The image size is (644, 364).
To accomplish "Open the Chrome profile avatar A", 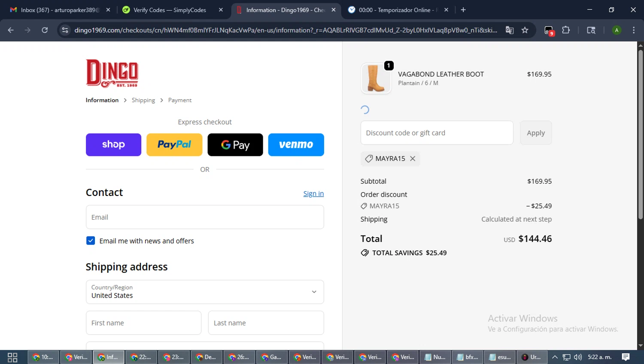I will pos(617,30).
